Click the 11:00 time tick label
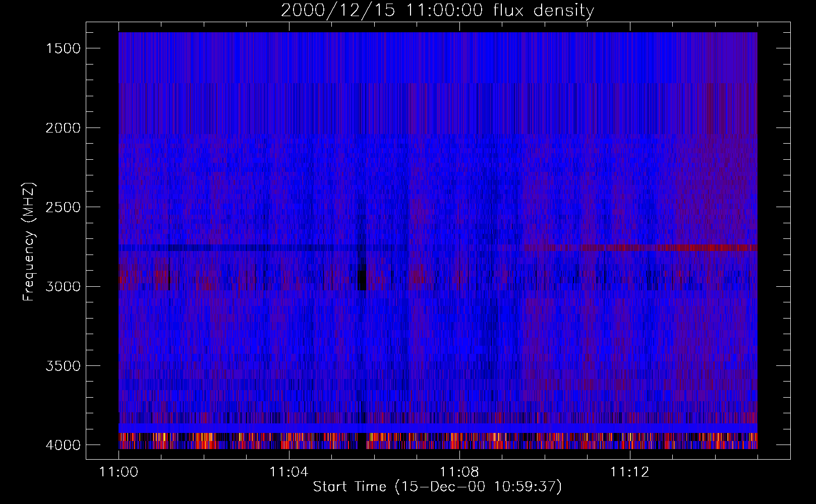Viewport: 816px width, 504px height. coord(119,472)
